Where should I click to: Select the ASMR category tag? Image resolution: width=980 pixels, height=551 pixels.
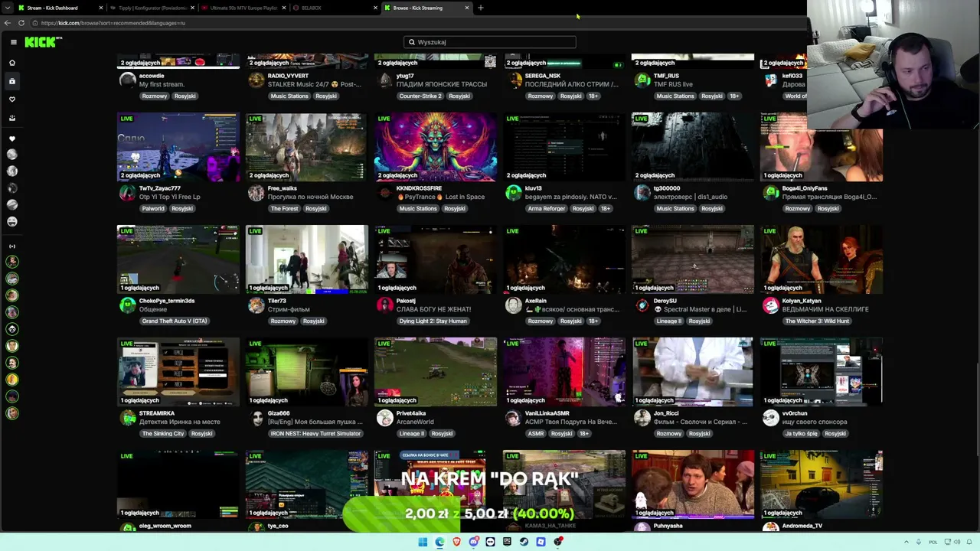(536, 434)
